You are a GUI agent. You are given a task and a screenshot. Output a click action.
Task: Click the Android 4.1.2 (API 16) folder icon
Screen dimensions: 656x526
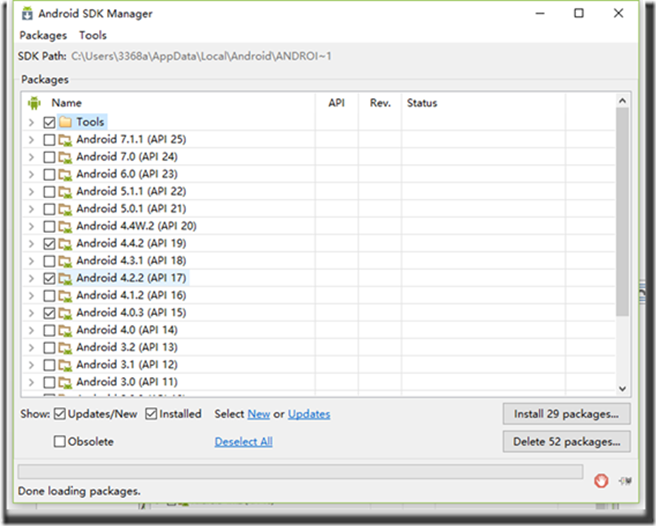pos(65,296)
